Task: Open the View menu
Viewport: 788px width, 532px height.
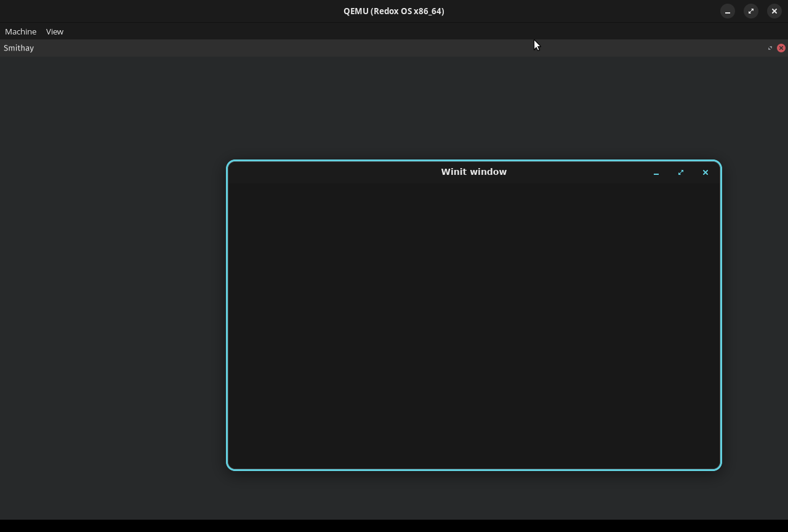Action: point(55,31)
